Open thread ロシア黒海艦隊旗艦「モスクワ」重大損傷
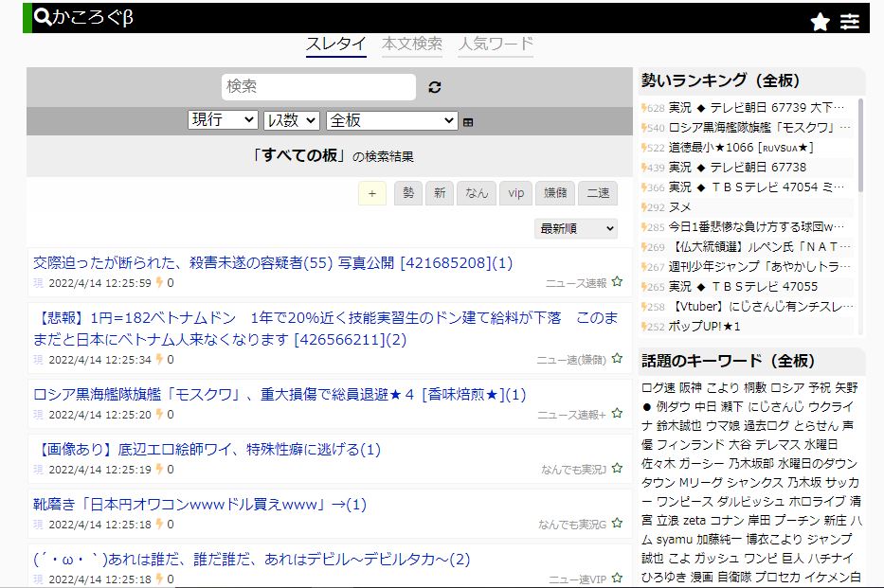 [280, 395]
